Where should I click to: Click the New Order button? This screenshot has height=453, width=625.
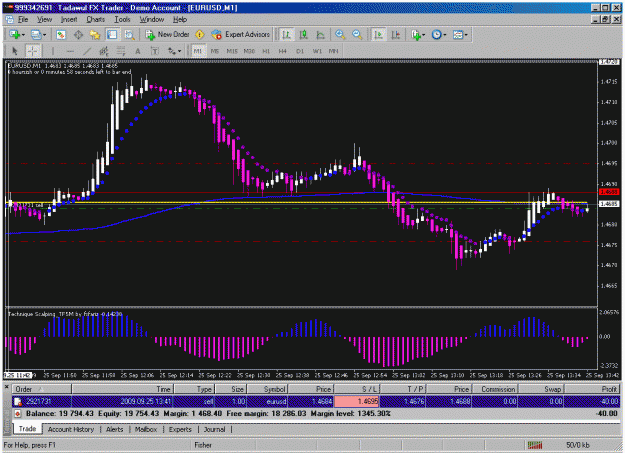click(x=167, y=35)
